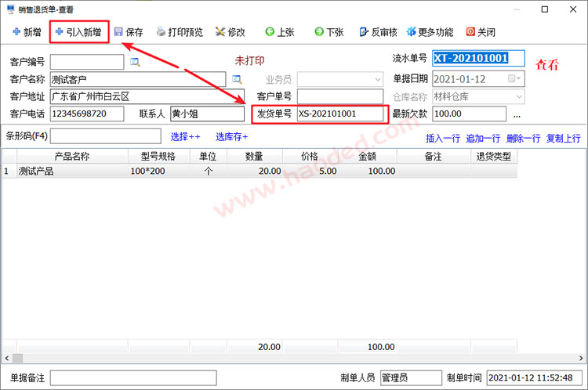Viewport: 588px width, 390px height.
Task: Select the 100*200 specification cell
Action: point(158,172)
